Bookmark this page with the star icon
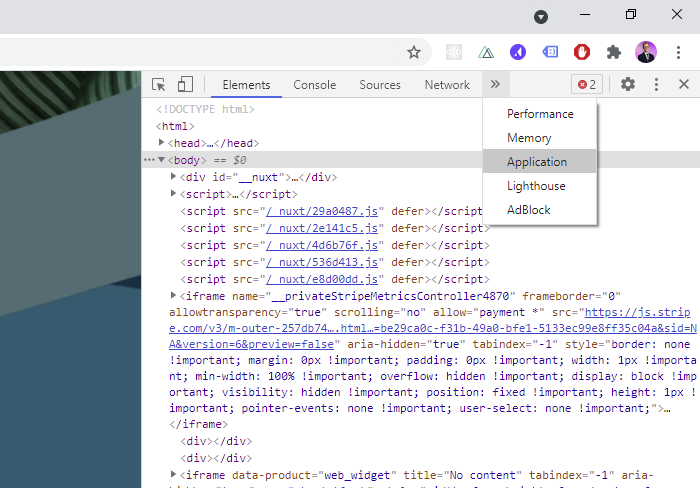 tap(414, 52)
